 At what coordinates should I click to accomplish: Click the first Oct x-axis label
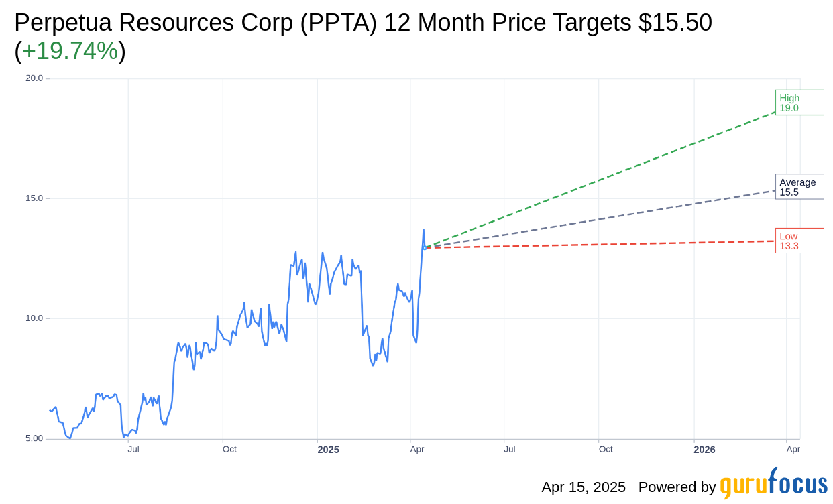click(229, 449)
